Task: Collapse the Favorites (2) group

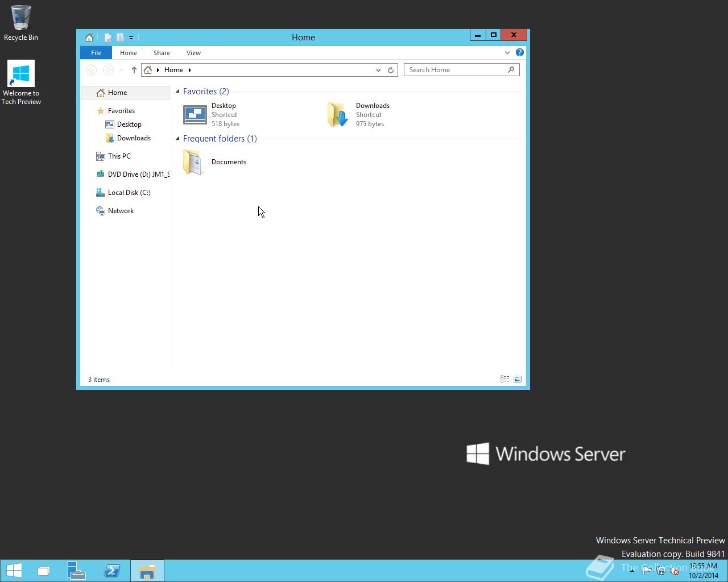Action: [x=177, y=92]
